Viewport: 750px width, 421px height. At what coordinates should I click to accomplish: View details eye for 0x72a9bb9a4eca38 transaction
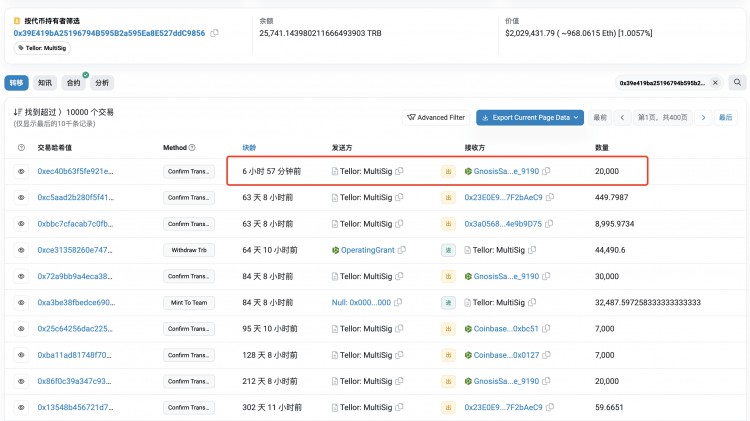tap(21, 277)
